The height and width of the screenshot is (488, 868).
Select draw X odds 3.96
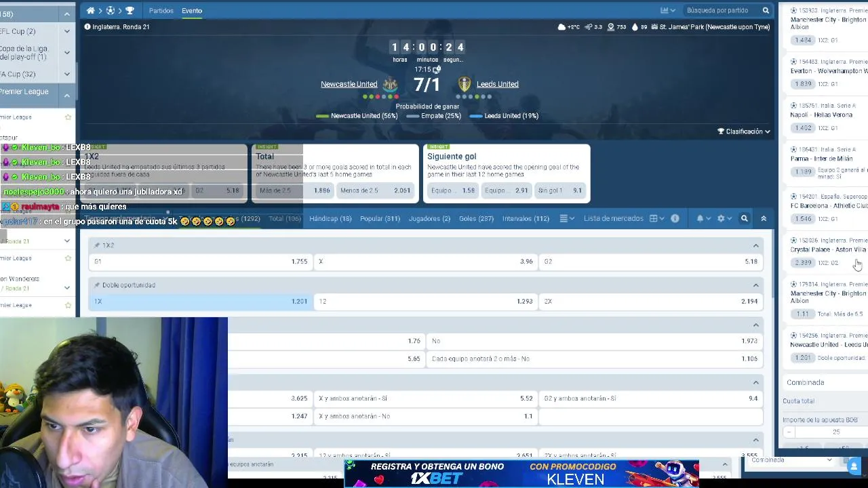(426, 262)
